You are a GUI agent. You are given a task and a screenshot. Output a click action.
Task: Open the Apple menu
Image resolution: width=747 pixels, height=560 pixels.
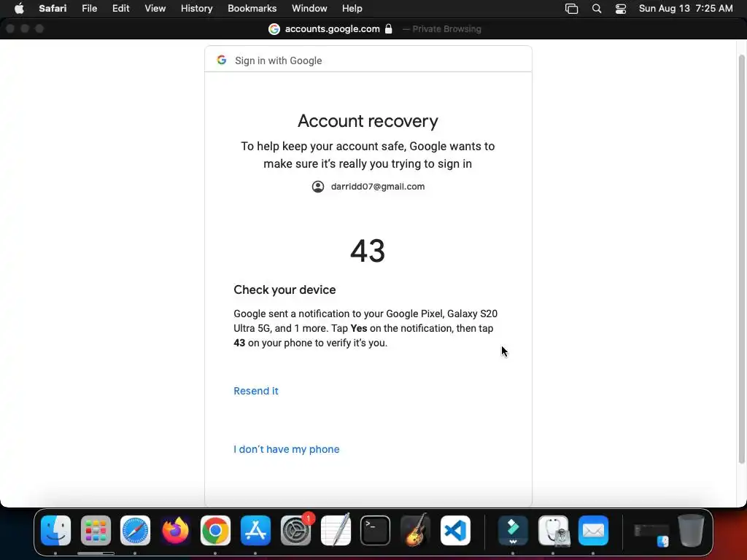tap(19, 9)
